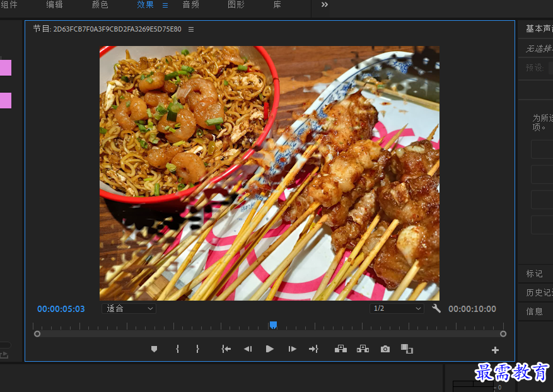Image resolution: width=553 pixels, height=392 pixels.
Task: Open the 信息 panel
Action: [x=534, y=311]
